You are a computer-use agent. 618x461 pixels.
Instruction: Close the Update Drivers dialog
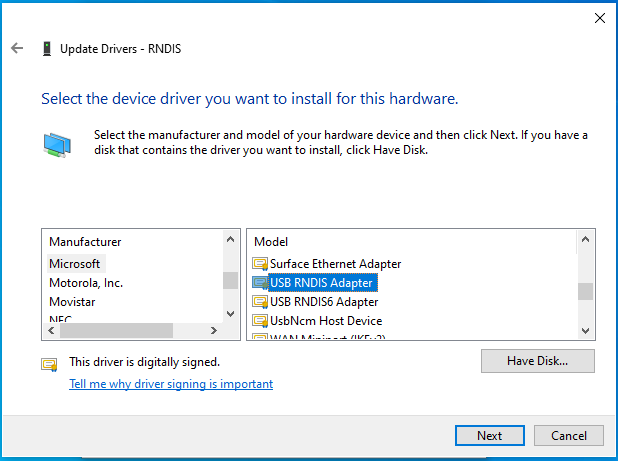pos(599,18)
